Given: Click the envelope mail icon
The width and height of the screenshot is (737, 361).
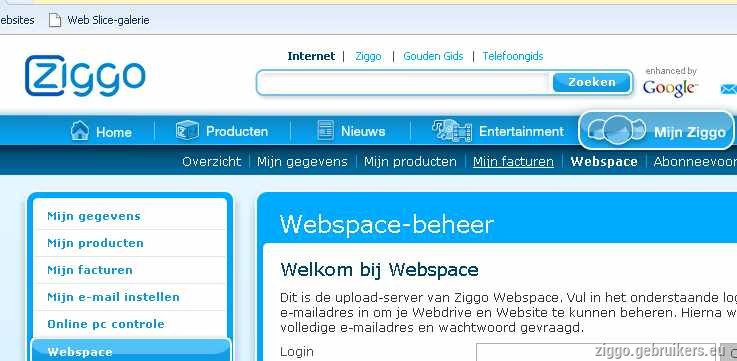Looking at the screenshot, I should point(729,89).
